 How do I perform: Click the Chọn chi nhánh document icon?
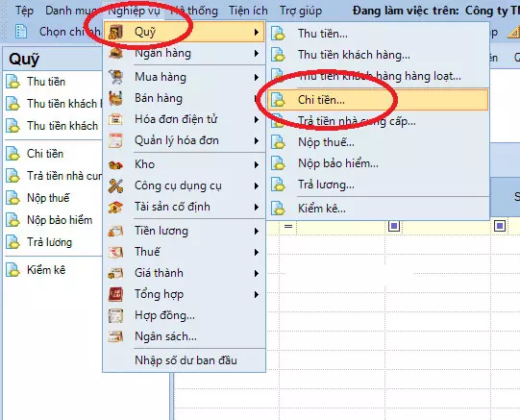(21, 32)
